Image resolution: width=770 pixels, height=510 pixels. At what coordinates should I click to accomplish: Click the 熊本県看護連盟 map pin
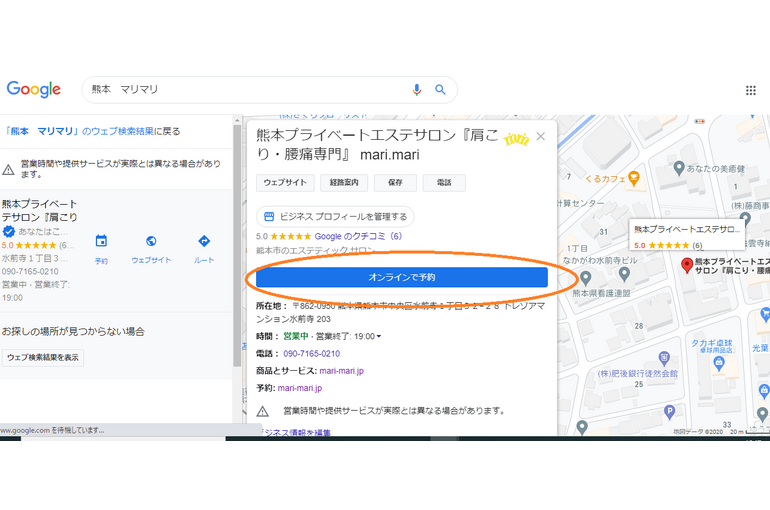coord(585,278)
